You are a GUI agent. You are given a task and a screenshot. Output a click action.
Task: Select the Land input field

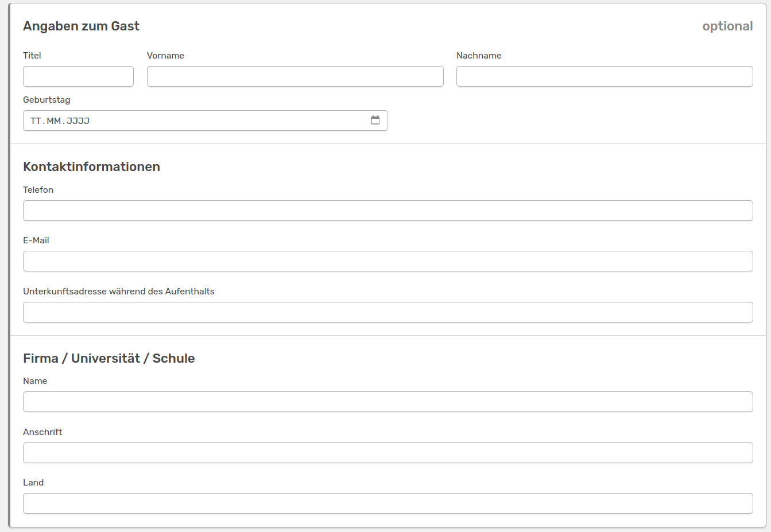[x=388, y=503]
